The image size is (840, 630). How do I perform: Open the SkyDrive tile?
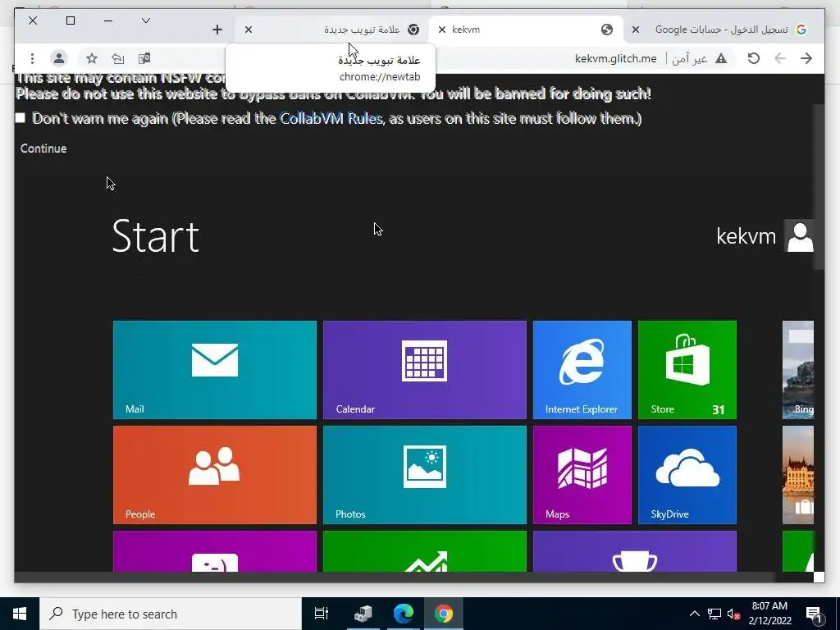(x=687, y=475)
